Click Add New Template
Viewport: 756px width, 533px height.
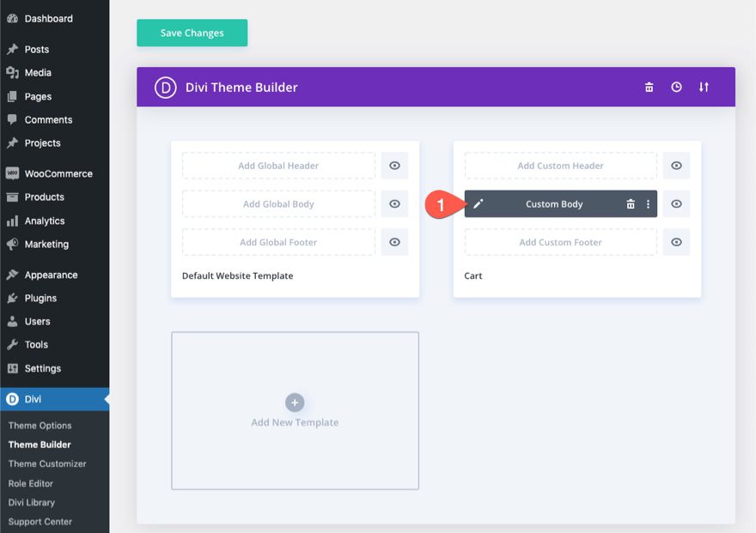[x=295, y=410]
